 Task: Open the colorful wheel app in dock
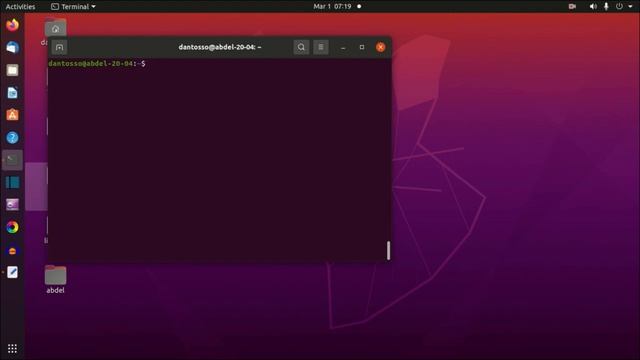click(12, 227)
